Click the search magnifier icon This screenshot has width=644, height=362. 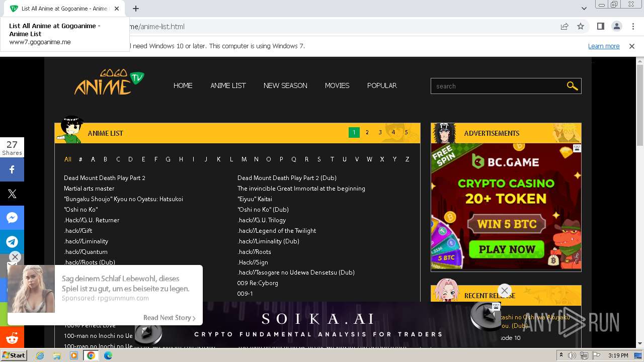coord(572,86)
